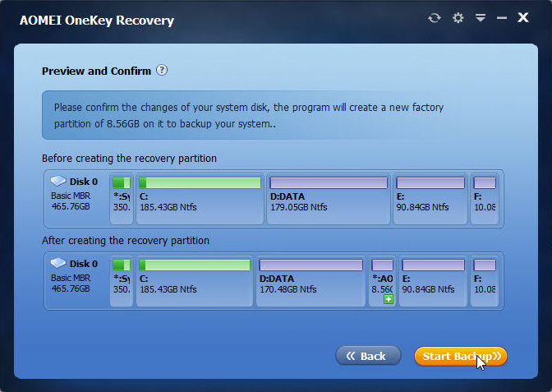Select new *:AO 8.56GB recovery partition
The image size is (552, 392).
coord(382,281)
